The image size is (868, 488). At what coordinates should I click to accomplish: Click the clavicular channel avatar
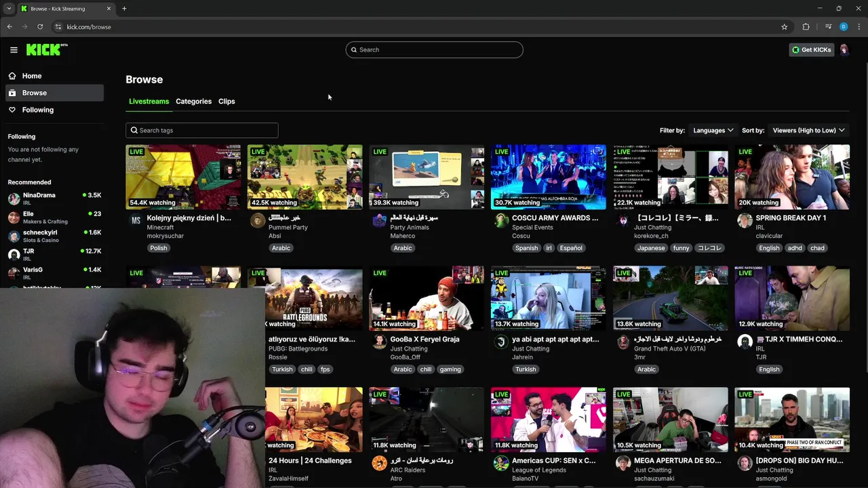745,220
